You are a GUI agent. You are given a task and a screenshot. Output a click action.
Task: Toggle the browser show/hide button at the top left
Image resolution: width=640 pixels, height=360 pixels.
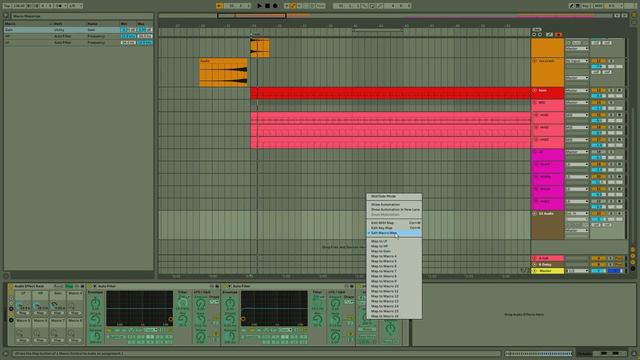tap(6, 16)
